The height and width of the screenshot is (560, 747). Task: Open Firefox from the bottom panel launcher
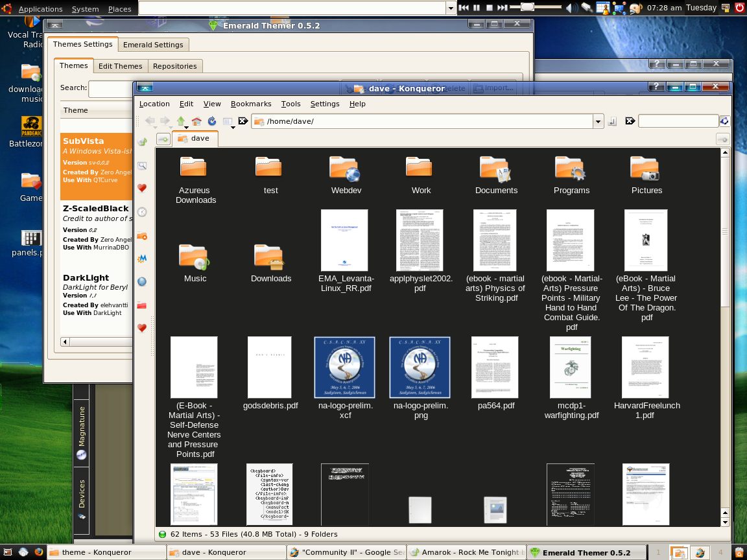point(39,552)
